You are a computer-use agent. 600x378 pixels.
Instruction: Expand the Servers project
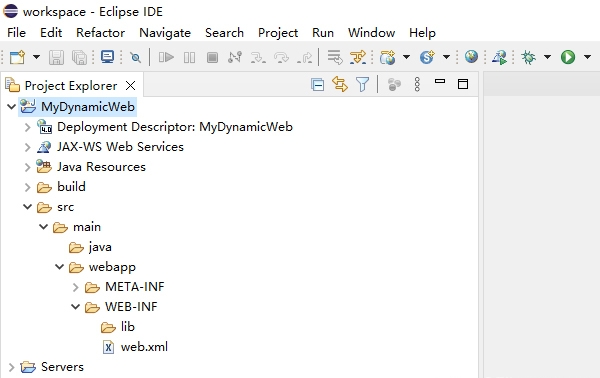point(11,367)
